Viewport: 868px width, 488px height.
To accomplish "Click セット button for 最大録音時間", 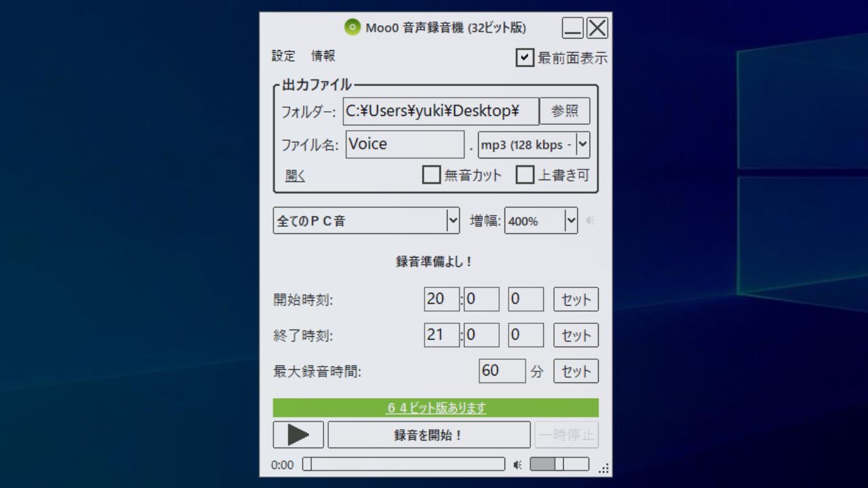I will coord(576,371).
